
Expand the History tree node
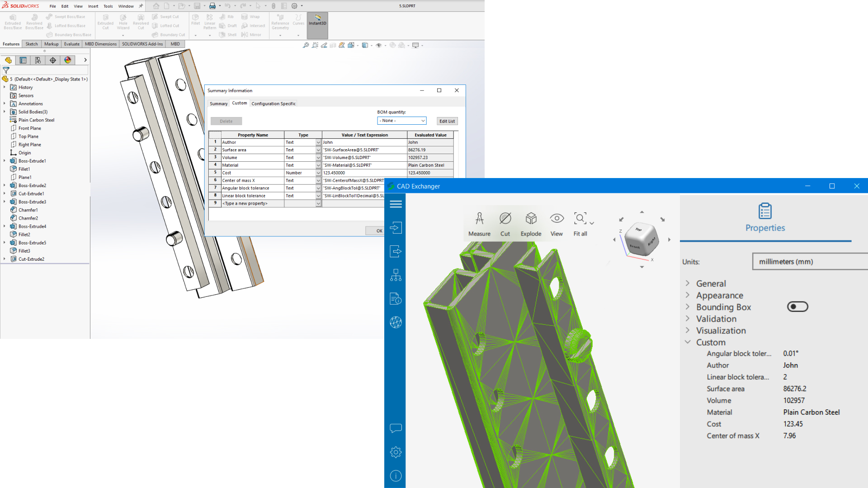(x=5, y=87)
